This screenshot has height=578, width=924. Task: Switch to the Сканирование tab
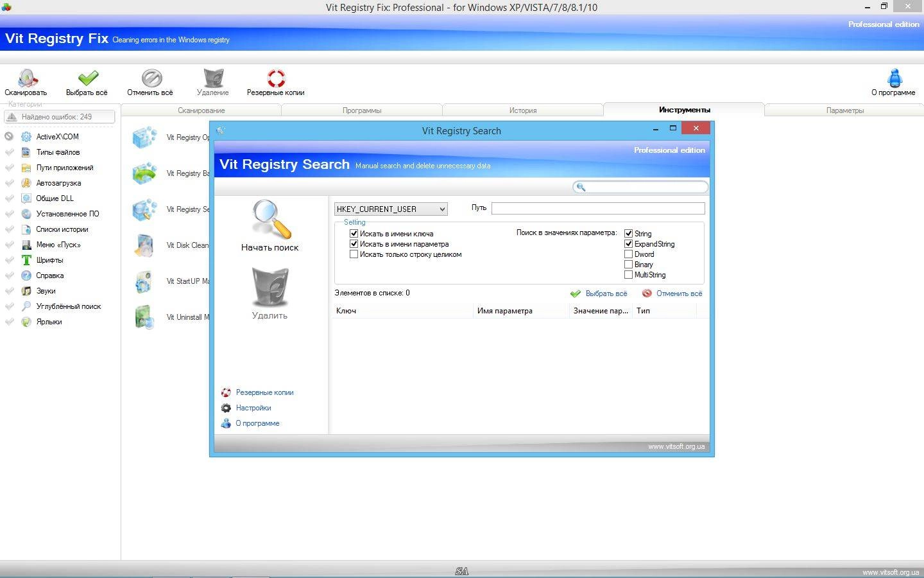[201, 110]
